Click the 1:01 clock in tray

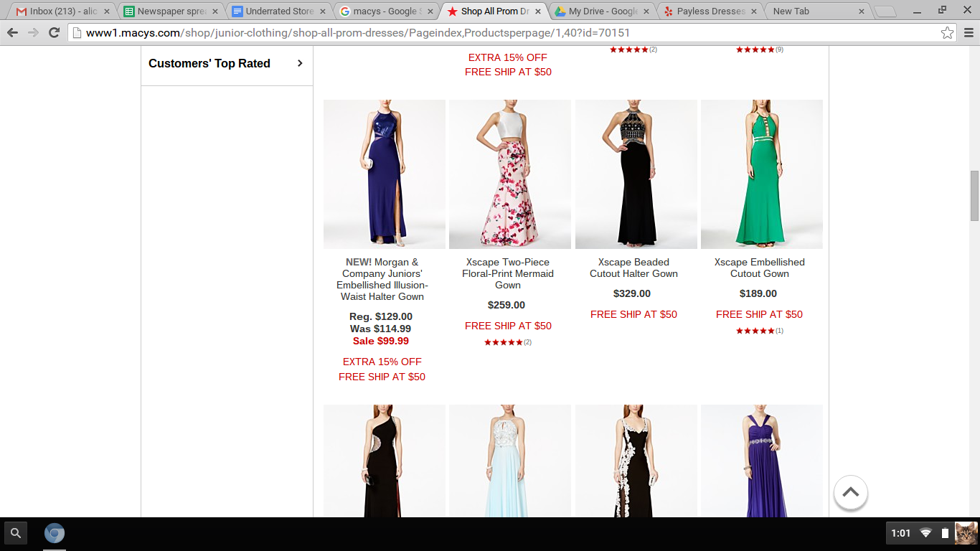[x=901, y=533]
